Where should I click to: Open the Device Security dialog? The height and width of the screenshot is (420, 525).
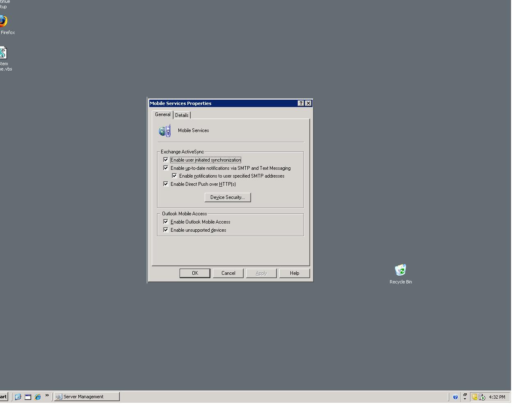tap(227, 197)
